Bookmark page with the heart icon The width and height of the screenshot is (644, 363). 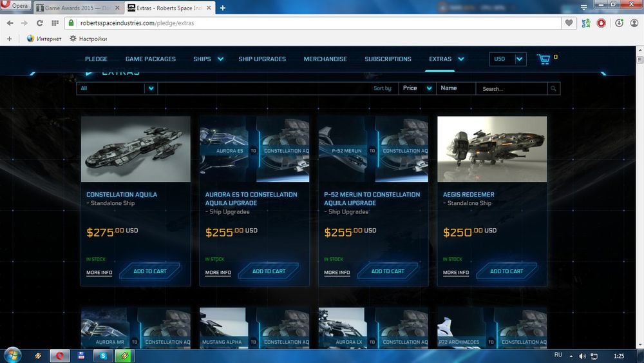click(569, 23)
